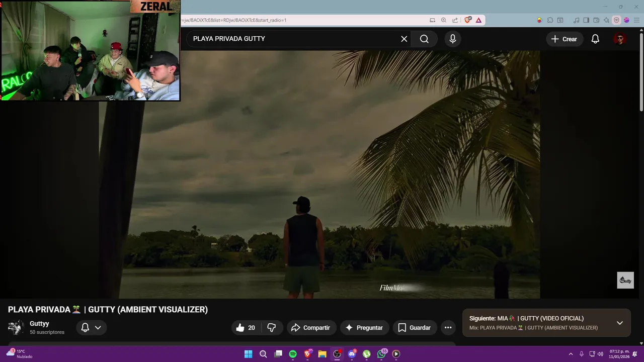644x362 pixels.
Task: Expand subscription notification bell dropdown
Action: (91, 328)
